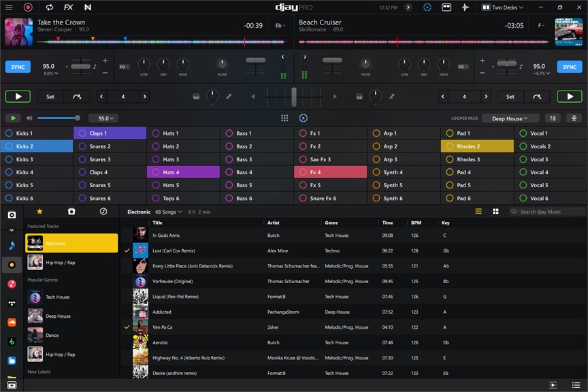Image resolution: width=588 pixels, height=392 pixels.
Task: Open the Apple Music source in sidebar
Action: (12, 284)
